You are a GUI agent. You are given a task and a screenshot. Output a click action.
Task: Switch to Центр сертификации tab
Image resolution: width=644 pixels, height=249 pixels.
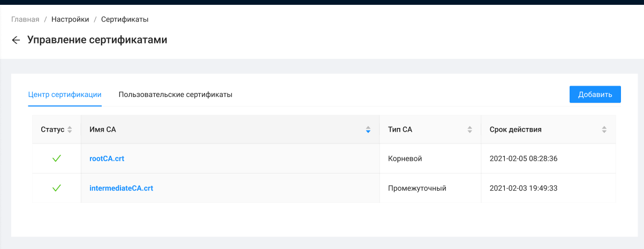click(65, 95)
